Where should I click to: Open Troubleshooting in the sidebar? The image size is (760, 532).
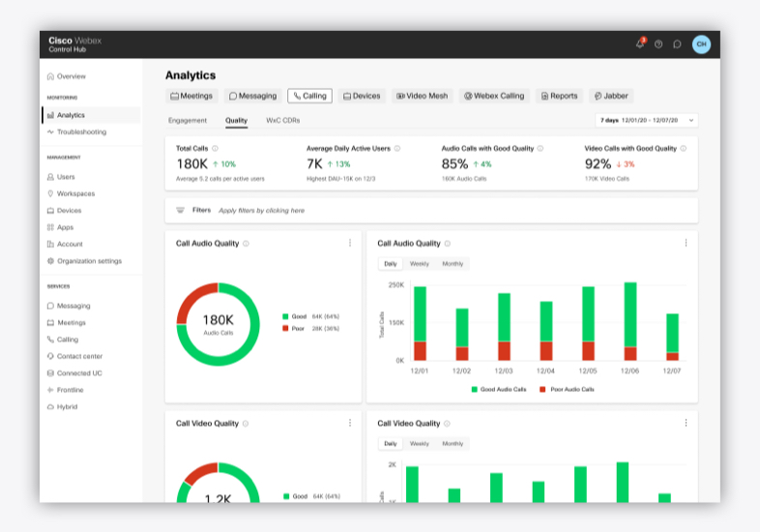tap(81, 132)
